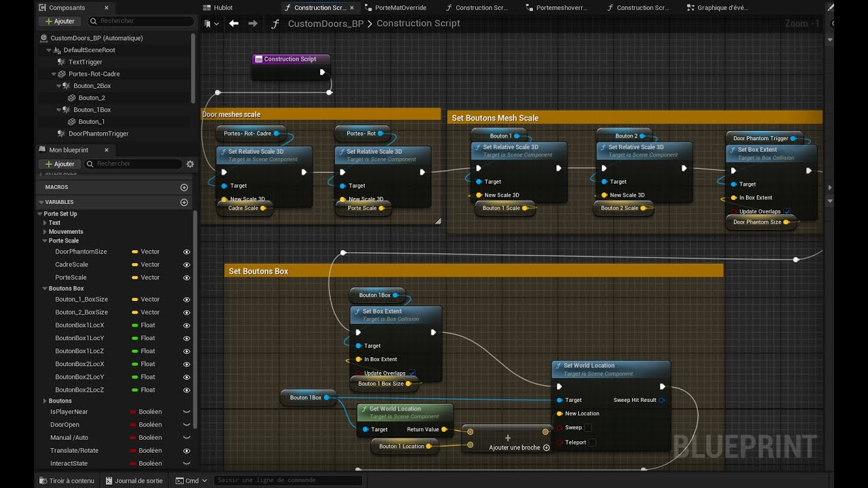This screenshot has width=868, height=488.
Task: Click the Construction Script node
Action: (x=291, y=66)
